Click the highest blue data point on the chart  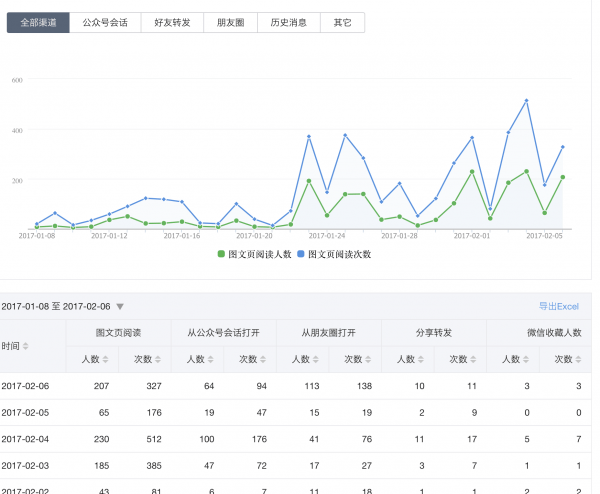point(527,101)
